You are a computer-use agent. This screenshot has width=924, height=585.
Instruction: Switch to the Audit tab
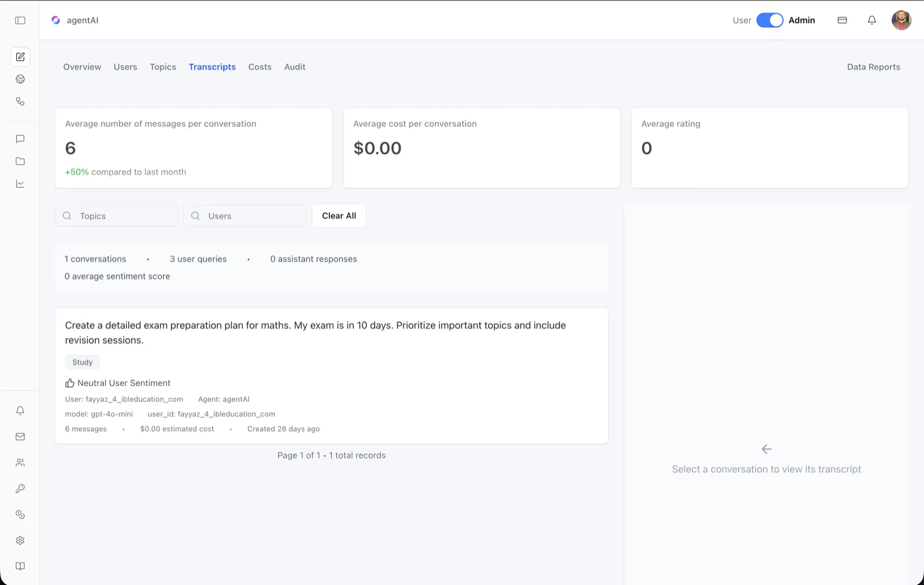coord(295,67)
